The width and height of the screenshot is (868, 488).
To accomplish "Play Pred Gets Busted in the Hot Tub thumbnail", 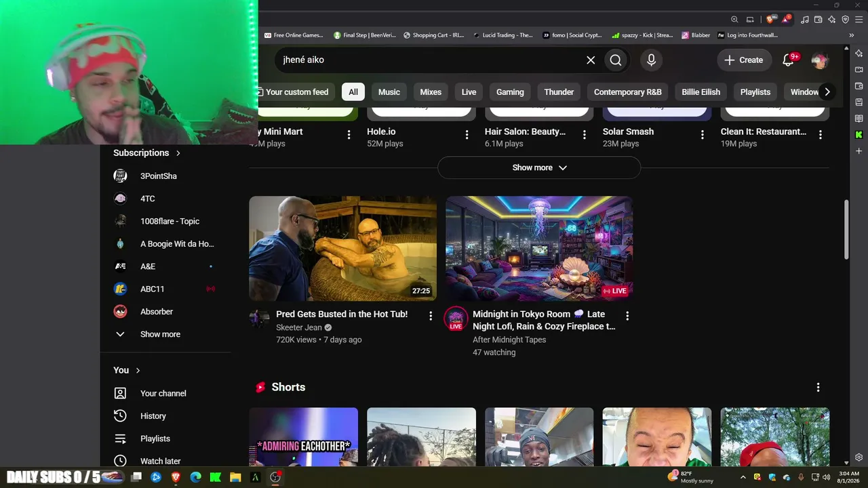I will pos(342,249).
